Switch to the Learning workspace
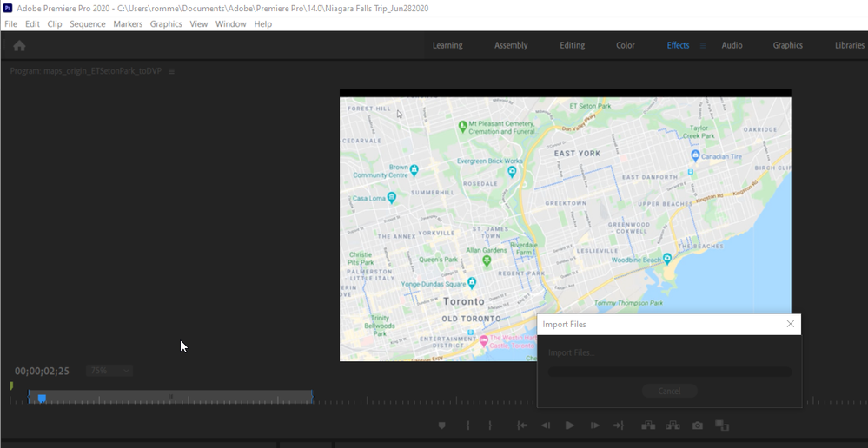This screenshot has width=868, height=448. (447, 45)
